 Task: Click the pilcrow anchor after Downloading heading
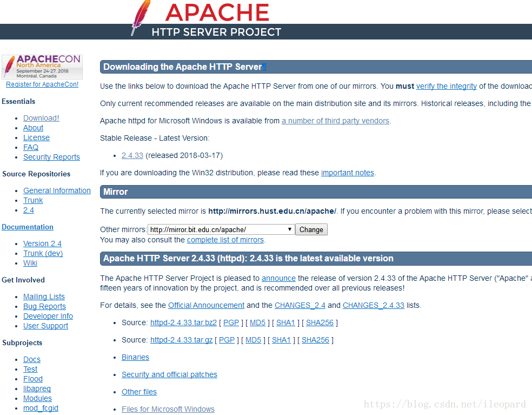pyautogui.click(x=264, y=67)
